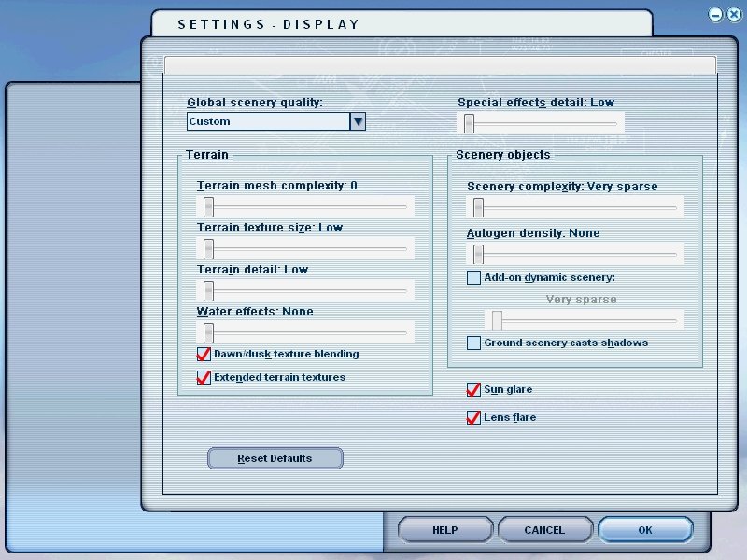Viewport: 747px width, 560px height.
Task: Minimize the window using the top-right icon
Action: (x=715, y=14)
